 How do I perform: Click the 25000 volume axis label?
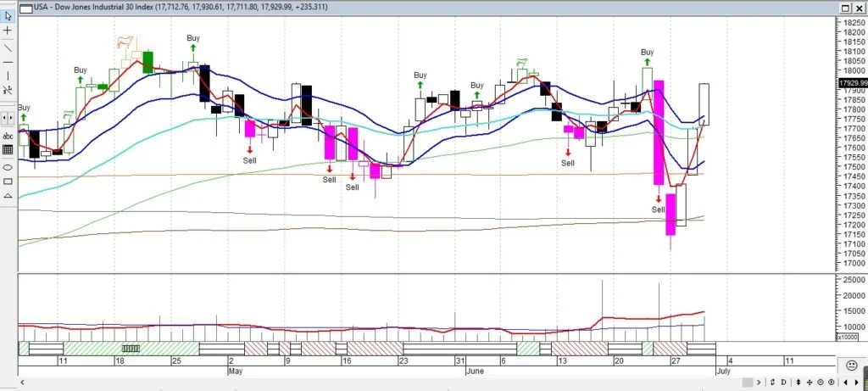(854, 280)
